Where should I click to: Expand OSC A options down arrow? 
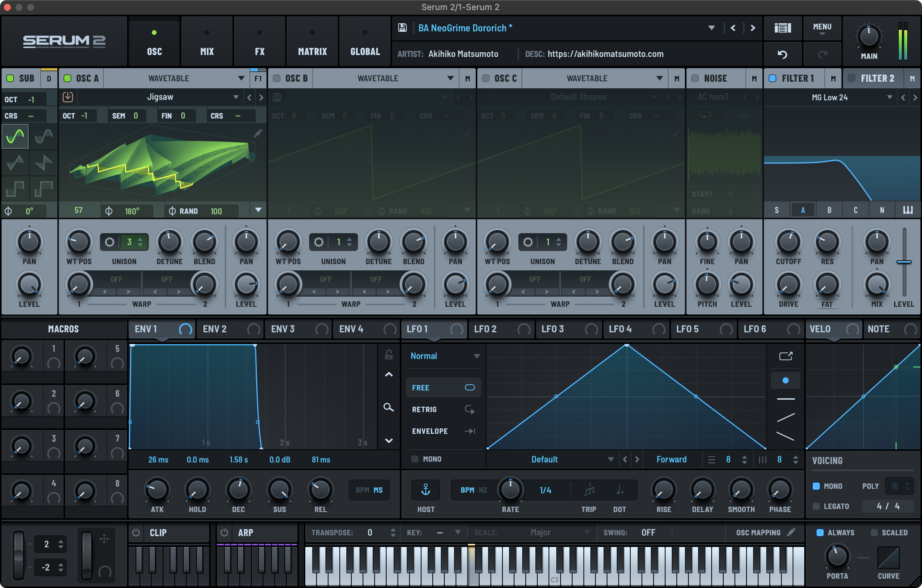click(x=258, y=210)
